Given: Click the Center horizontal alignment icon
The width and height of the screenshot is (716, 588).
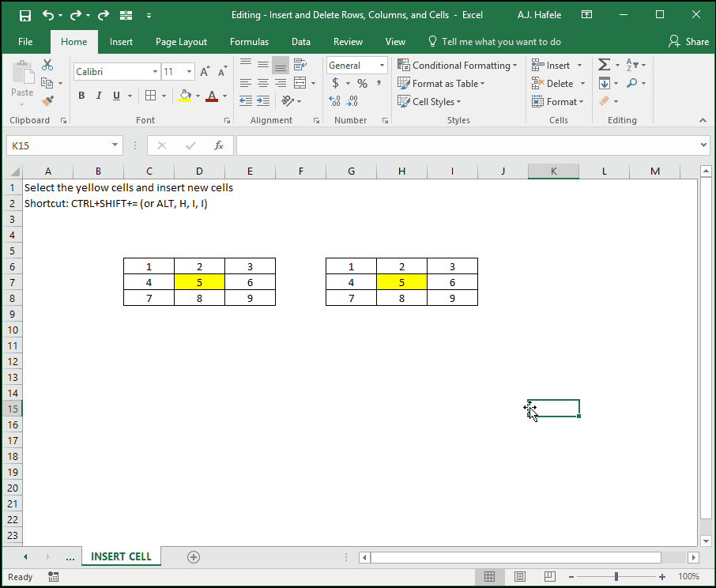Looking at the screenshot, I should [263, 83].
